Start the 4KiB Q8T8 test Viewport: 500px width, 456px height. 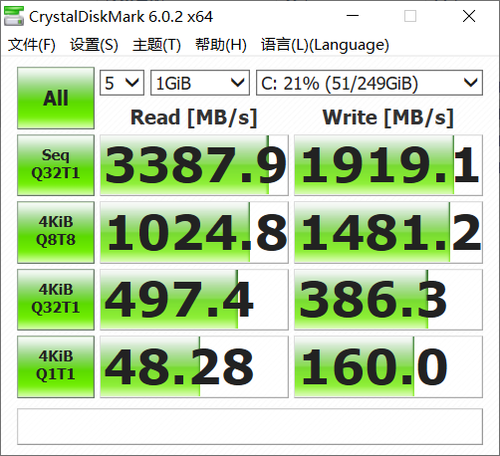click(x=56, y=232)
